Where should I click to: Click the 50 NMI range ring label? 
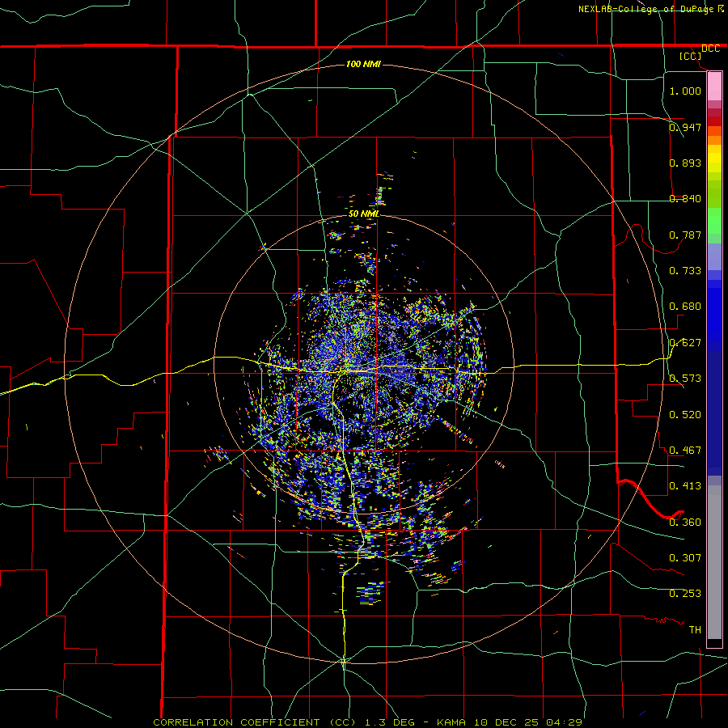[363, 214]
